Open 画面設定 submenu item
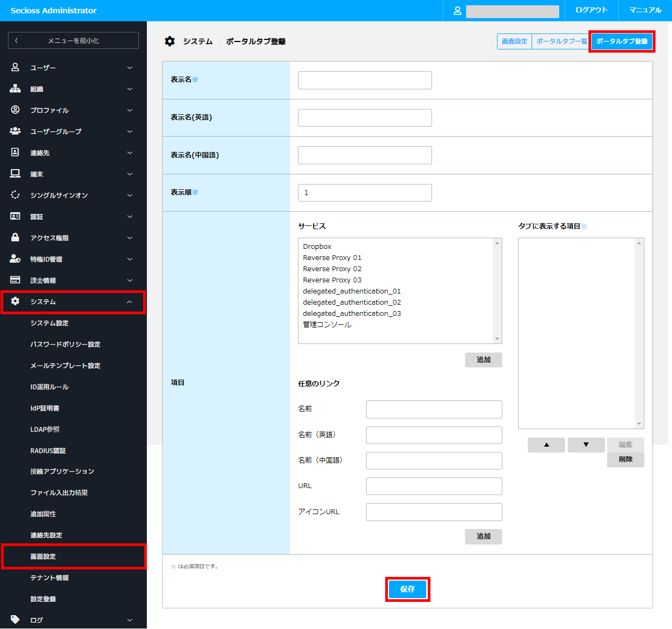Image resolution: width=672 pixels, height=629 pixels. pos(43,557)
